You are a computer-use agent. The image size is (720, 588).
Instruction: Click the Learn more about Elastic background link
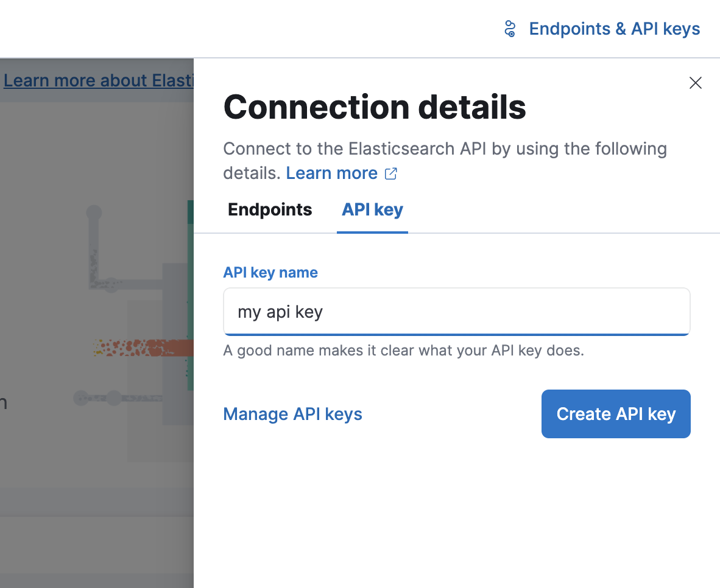pyautogui.click(x=99, y=80)
